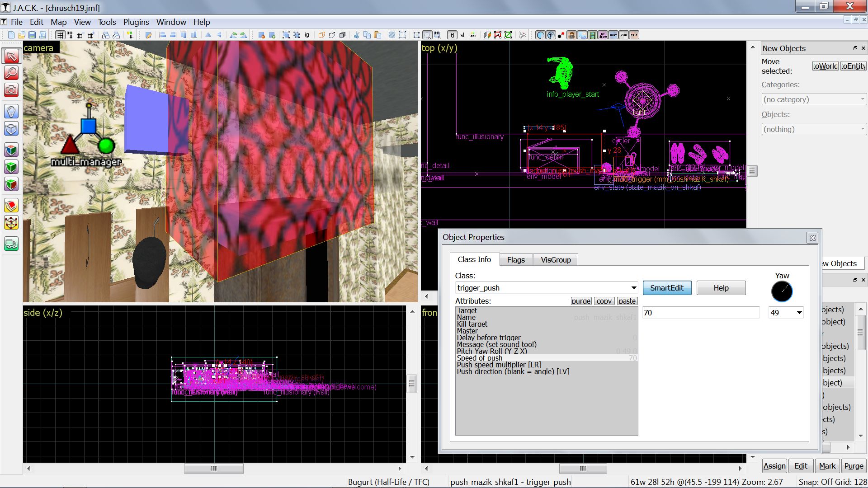Screen dimensions: 868x488
Task: Select the Magnify tool in left toolbar
Action: point(11,73)
